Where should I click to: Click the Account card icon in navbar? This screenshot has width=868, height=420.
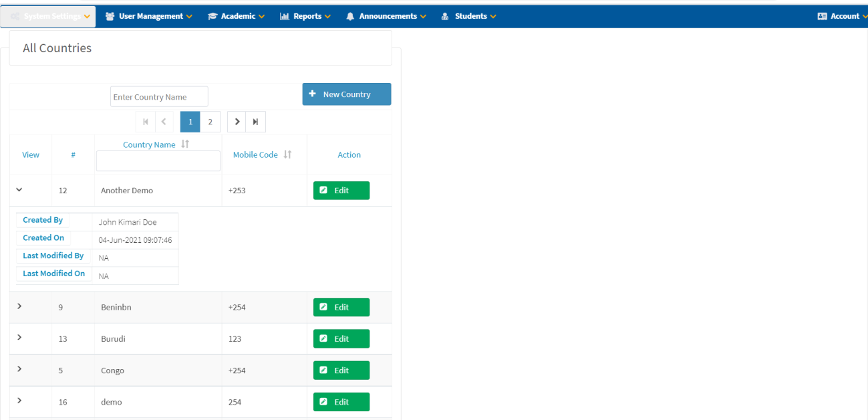click(822, 16)
